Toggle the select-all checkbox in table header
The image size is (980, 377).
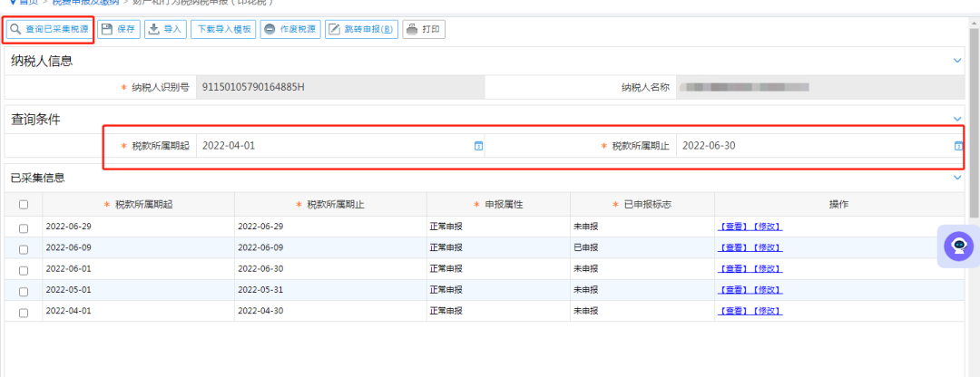(24, 205)
